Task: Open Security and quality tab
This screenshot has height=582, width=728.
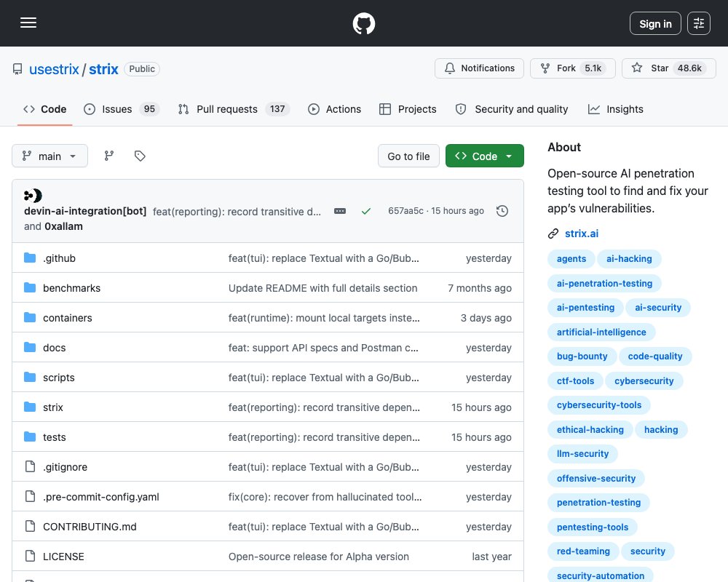Action: [512, 109]
